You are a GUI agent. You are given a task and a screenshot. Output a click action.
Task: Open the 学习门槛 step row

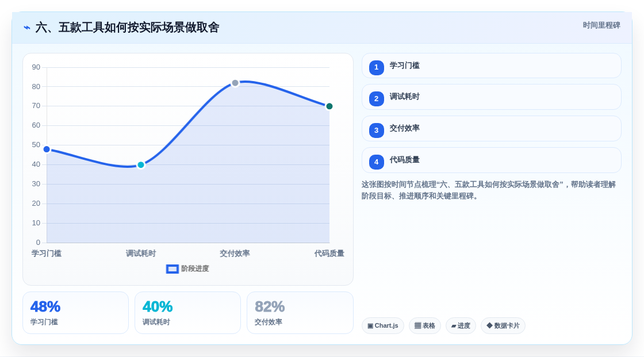pyautogui.click(x=491, y=66)
